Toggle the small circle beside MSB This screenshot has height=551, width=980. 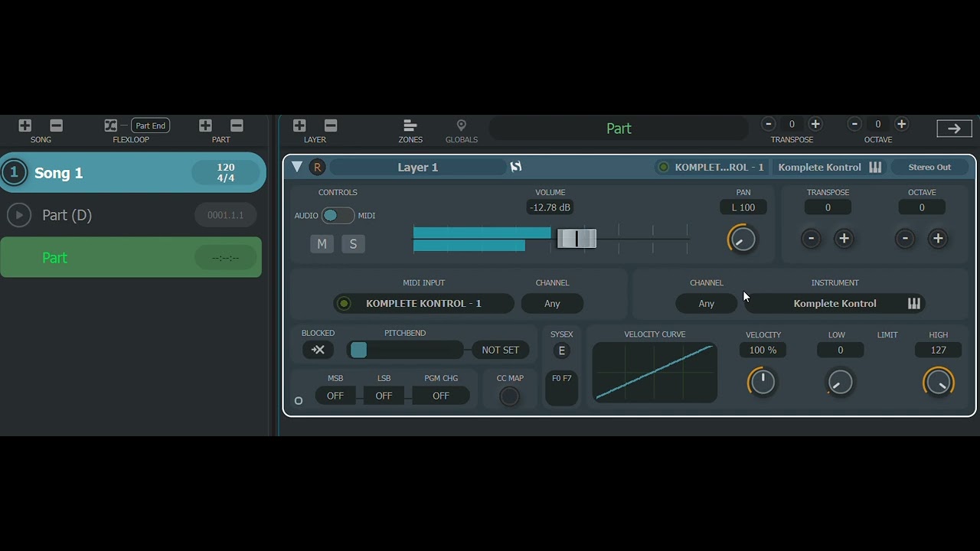point(299,400)
